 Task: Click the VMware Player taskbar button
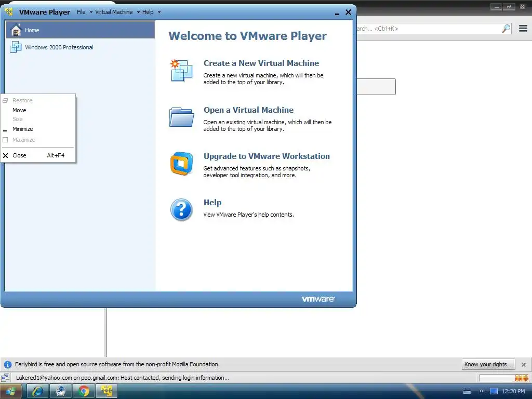point(107,391)
